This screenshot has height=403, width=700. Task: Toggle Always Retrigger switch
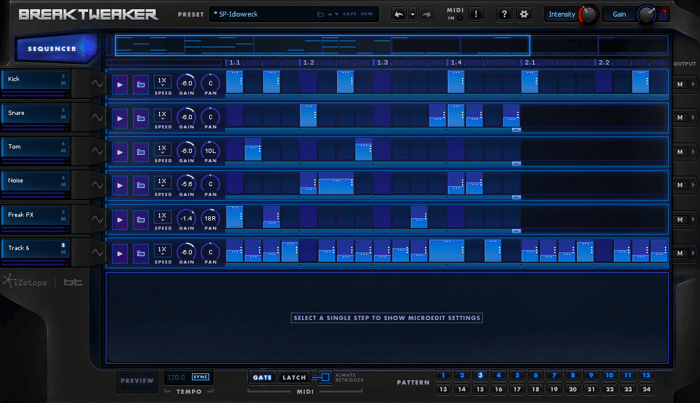point(325,377)
